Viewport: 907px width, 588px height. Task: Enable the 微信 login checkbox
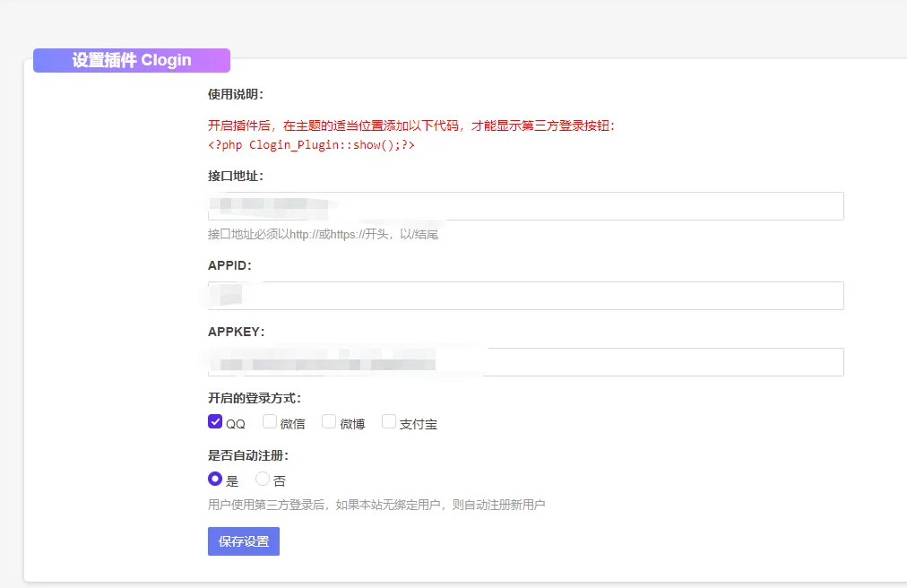[270, 422]
